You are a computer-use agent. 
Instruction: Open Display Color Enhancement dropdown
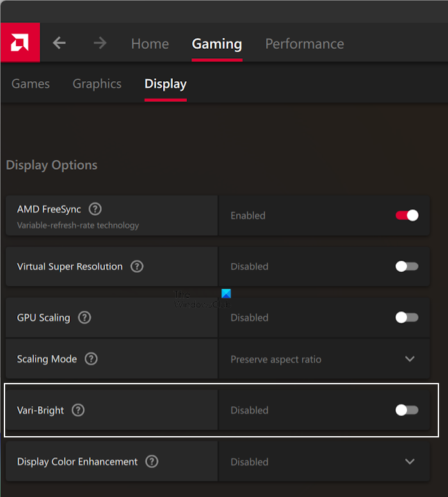click(x=410, y=462)
